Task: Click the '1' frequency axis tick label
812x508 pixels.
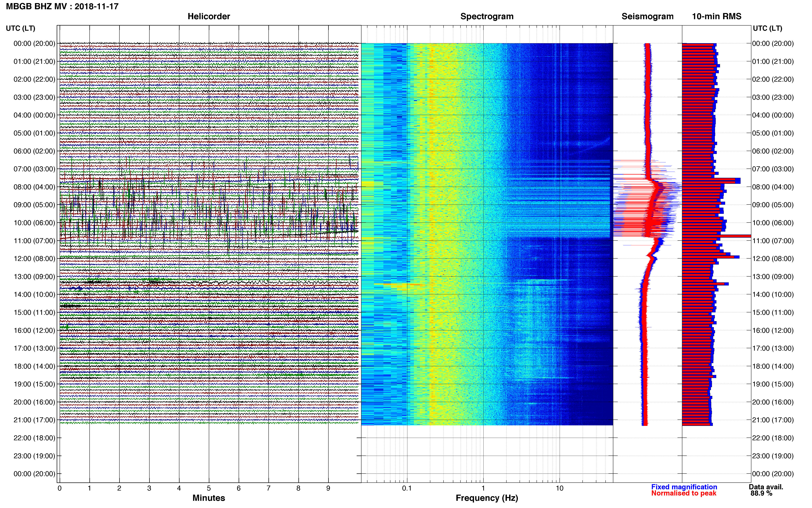Action: click(x=483, y=488)
